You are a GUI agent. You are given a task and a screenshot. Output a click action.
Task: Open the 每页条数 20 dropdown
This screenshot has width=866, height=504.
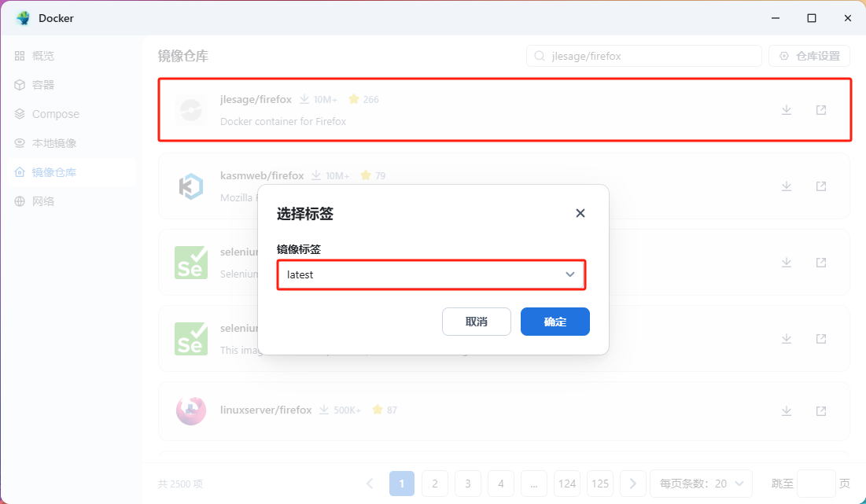(702, 484)
